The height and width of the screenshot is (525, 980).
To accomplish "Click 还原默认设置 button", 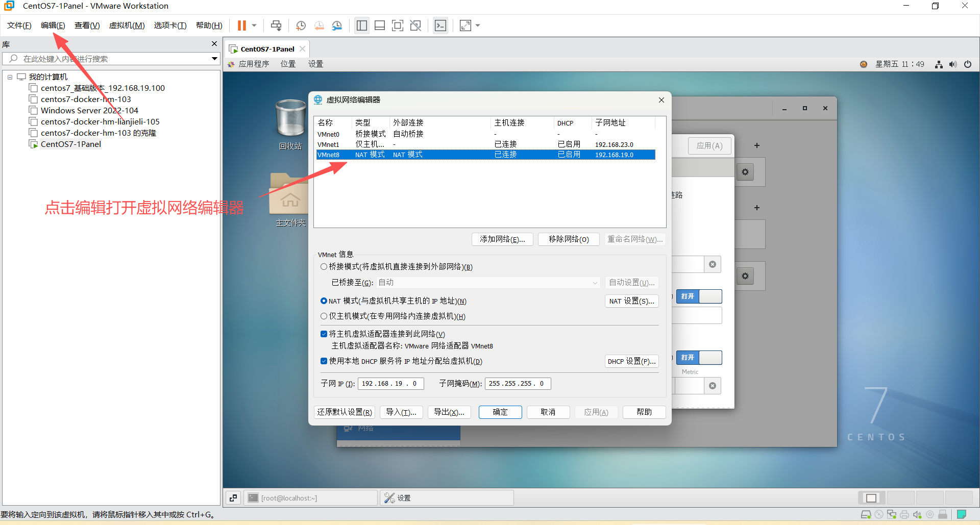I will 345,412.
